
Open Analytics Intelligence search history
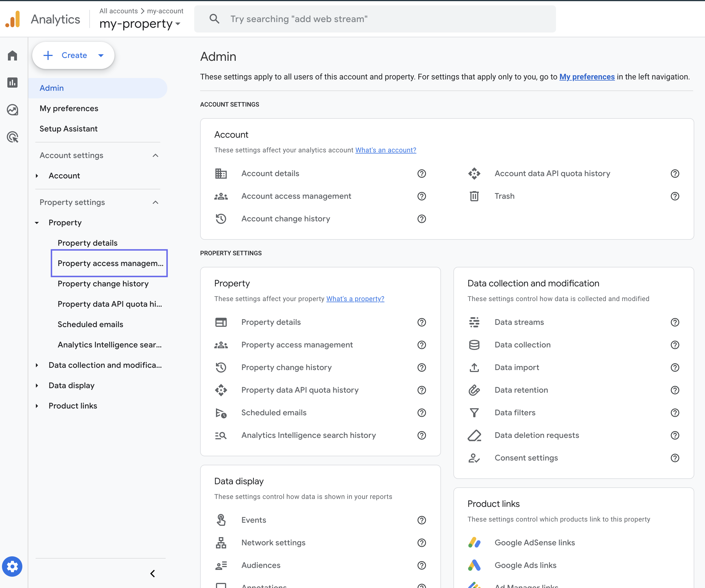[308, 435]
